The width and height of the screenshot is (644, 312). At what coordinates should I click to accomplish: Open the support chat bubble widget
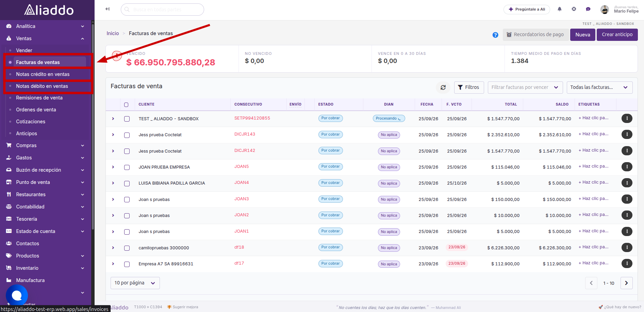click(17, 295)
